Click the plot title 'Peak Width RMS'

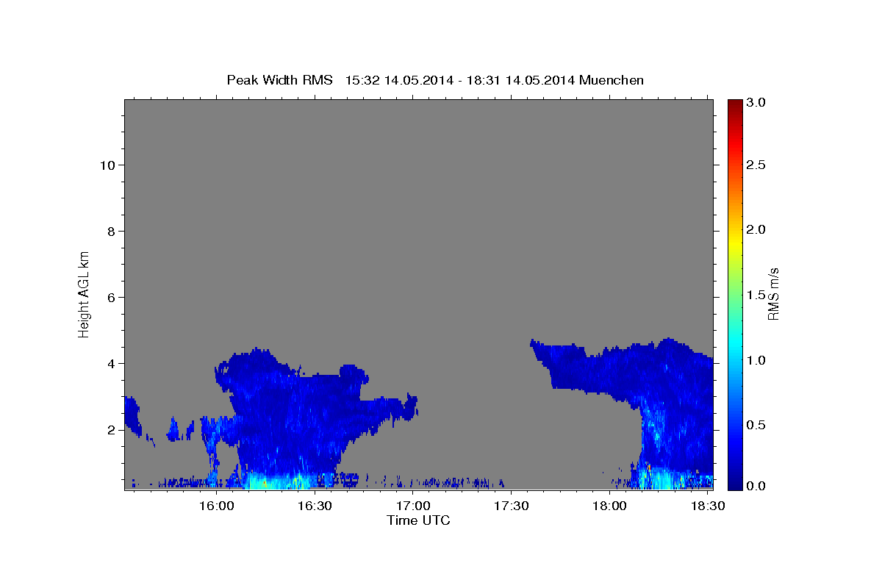pos(279,80)
